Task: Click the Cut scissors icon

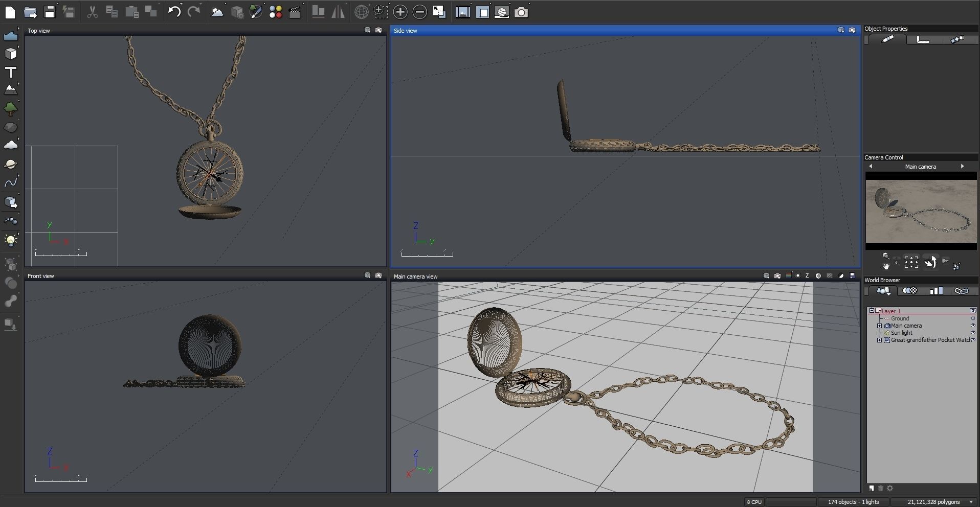Action: (92, 12)
